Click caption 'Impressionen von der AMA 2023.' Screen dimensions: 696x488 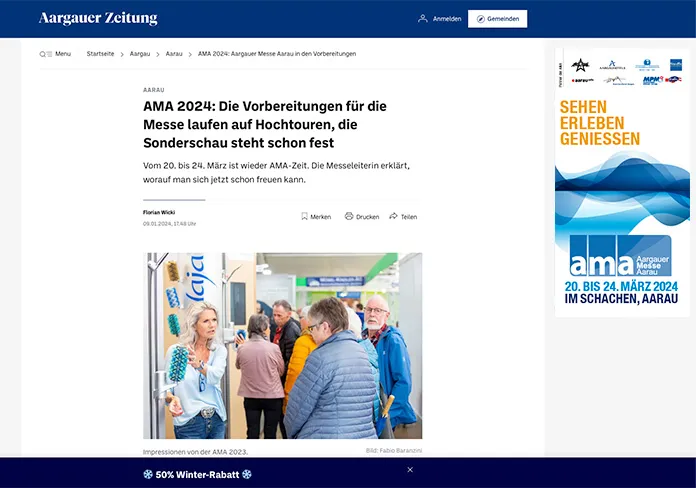[x=195, y=452]
